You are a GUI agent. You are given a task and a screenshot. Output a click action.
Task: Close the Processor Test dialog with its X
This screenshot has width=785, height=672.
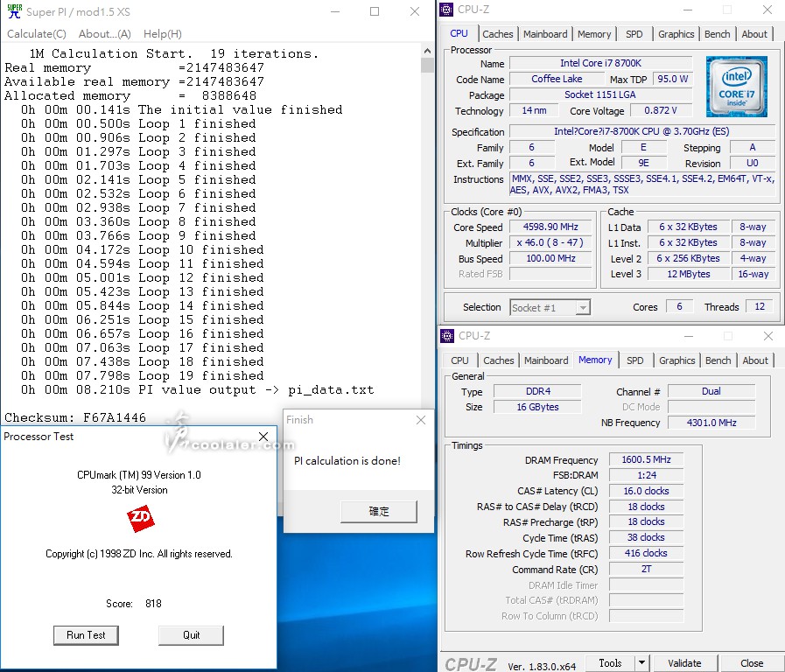click(x=263, y=437)
